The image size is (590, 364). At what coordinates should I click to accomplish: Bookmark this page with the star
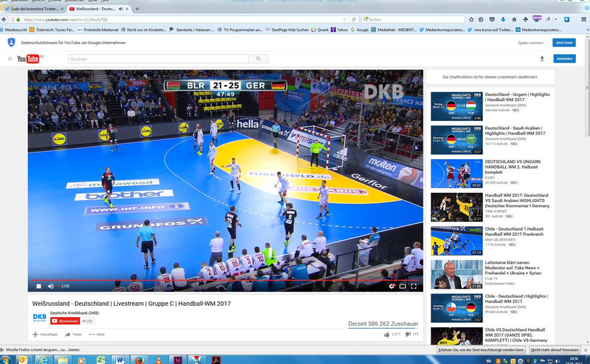(471, 20)
